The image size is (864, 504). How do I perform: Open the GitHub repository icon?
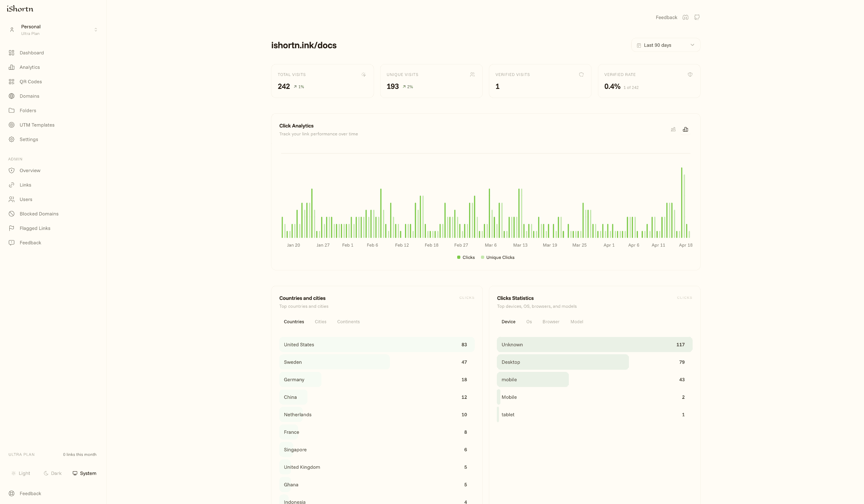pyautogui.click(x=697, y=17)
